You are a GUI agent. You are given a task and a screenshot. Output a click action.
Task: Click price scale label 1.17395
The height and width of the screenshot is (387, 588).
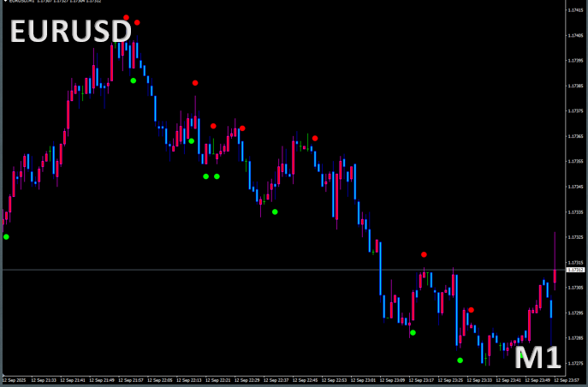tap(576, 61)
